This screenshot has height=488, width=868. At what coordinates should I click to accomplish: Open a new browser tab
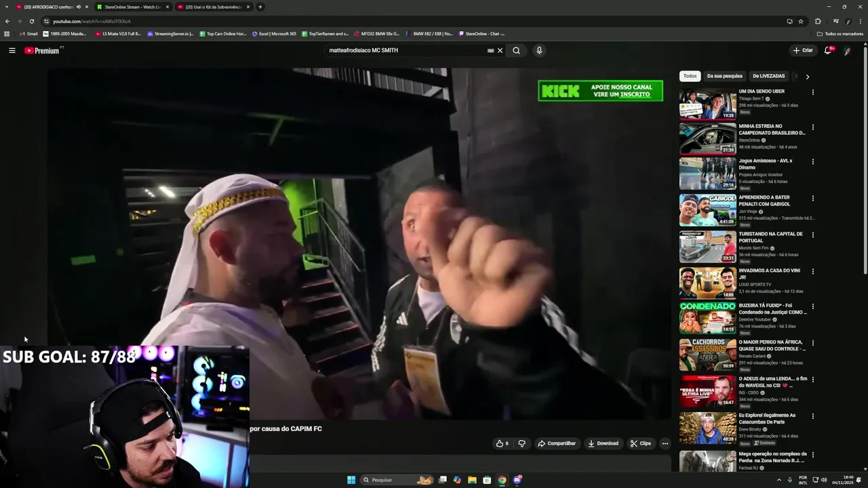260,7
